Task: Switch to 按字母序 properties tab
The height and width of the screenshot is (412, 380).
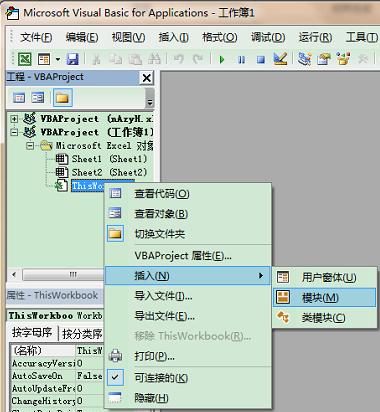Action: coord(32,332)
